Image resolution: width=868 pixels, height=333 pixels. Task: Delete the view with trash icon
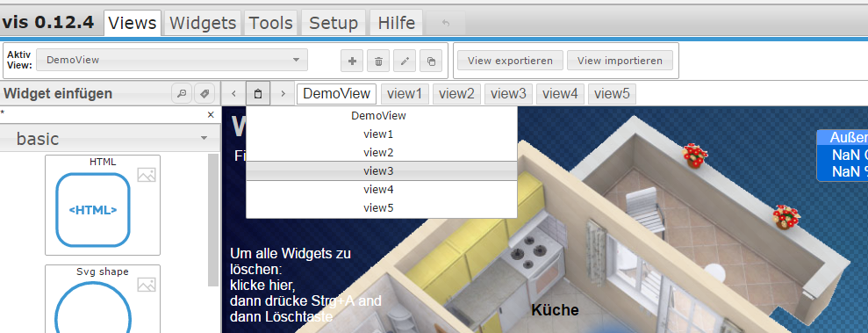click(x=378, y=61)
